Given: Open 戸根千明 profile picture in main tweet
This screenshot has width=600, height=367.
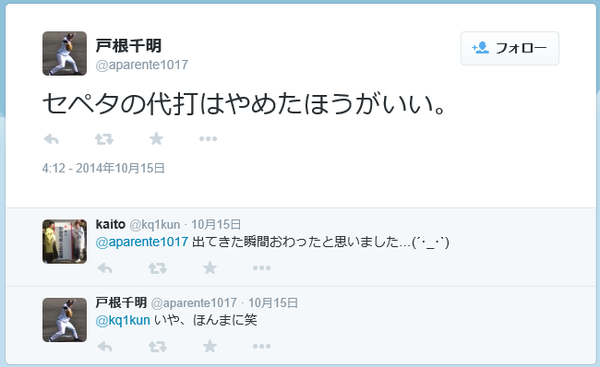Looking at the screenshot, I should tap(64, 53).
